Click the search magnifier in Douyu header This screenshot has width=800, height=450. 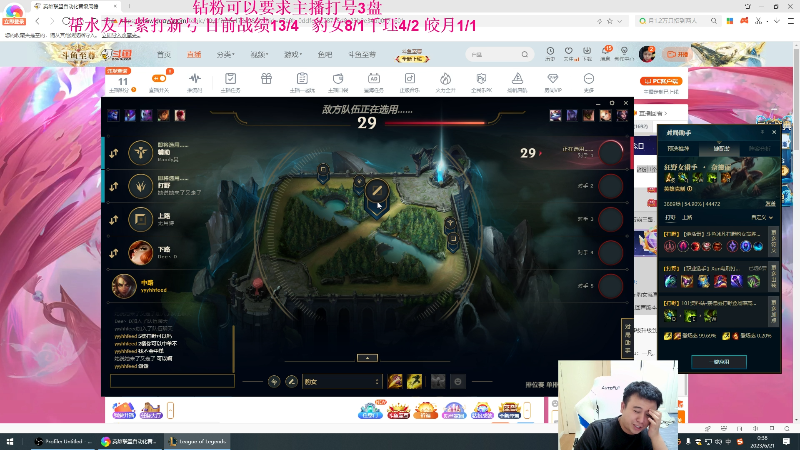tap(525, 54)
